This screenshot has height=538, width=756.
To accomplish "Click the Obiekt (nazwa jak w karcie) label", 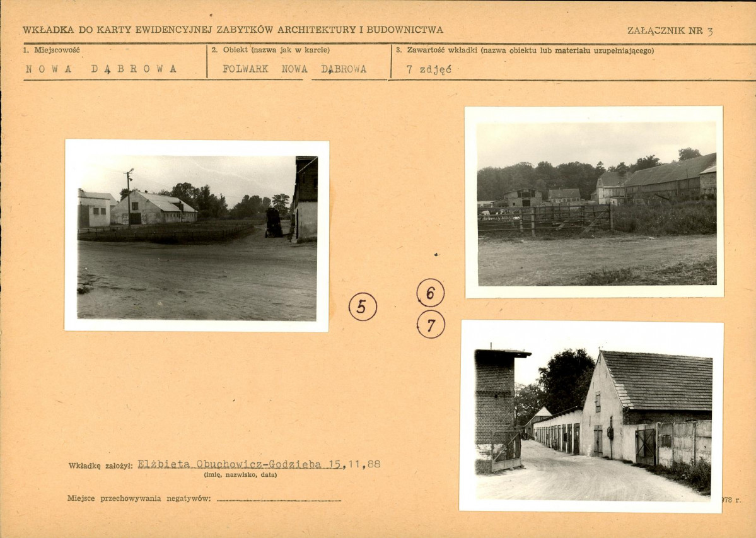I will pyautogui.click(x=270, y=50).
